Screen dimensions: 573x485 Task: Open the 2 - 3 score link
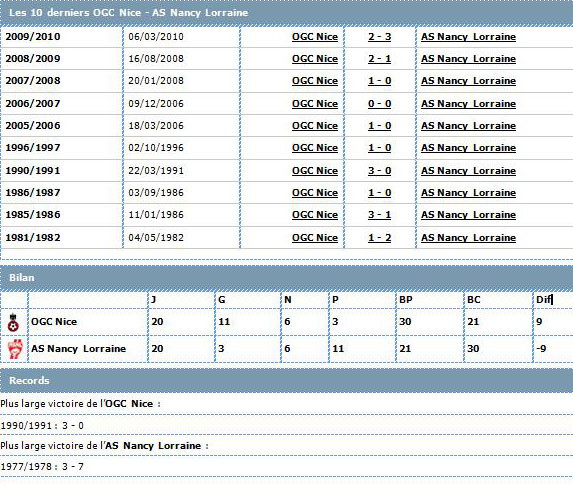click(379, 37)
